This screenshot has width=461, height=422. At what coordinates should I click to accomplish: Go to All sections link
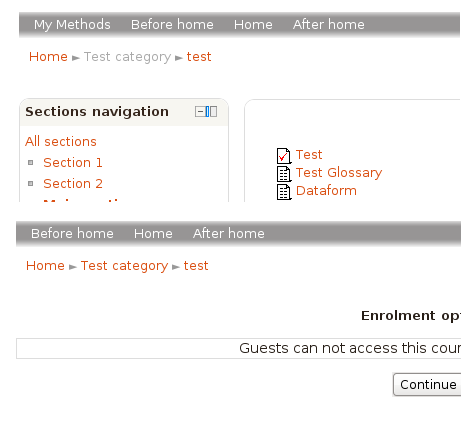[x=61, y=142]
